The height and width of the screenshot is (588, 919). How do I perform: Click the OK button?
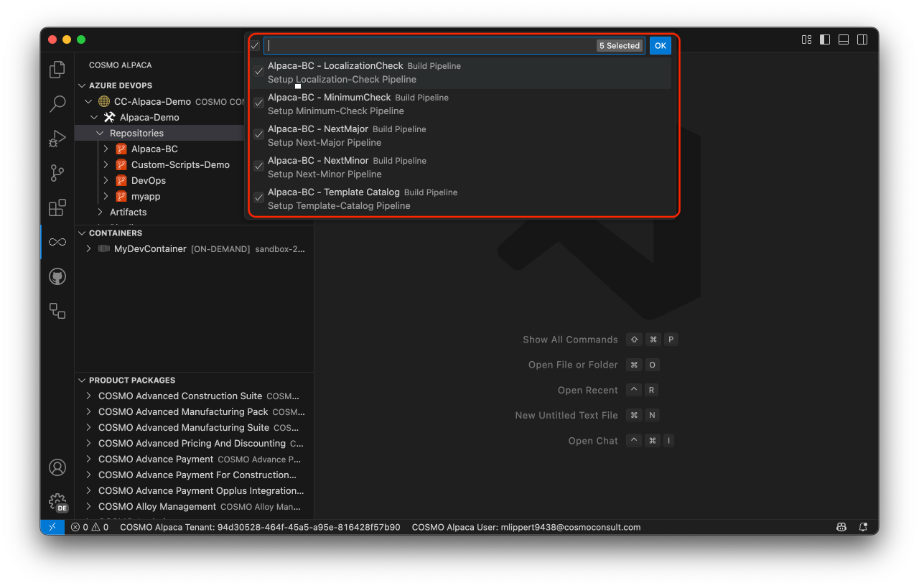click(x=660, y=45)
